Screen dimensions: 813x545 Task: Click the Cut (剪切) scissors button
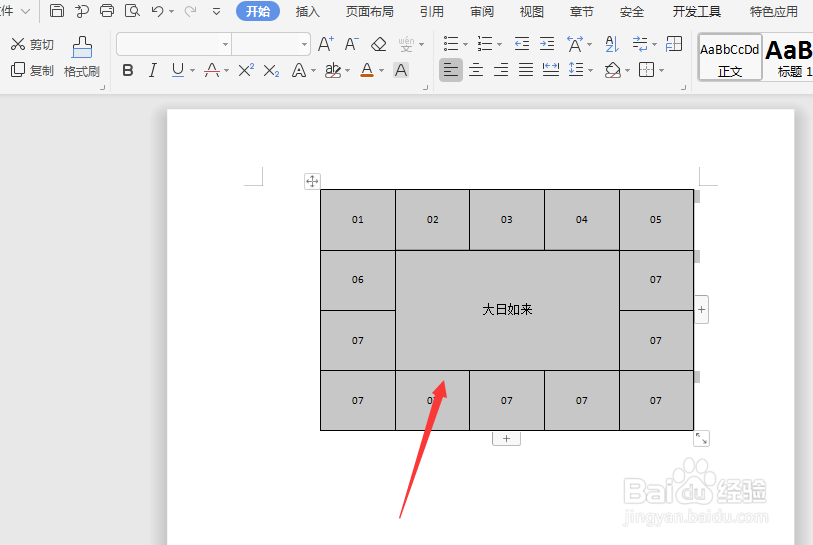click(x=32, y=45)
